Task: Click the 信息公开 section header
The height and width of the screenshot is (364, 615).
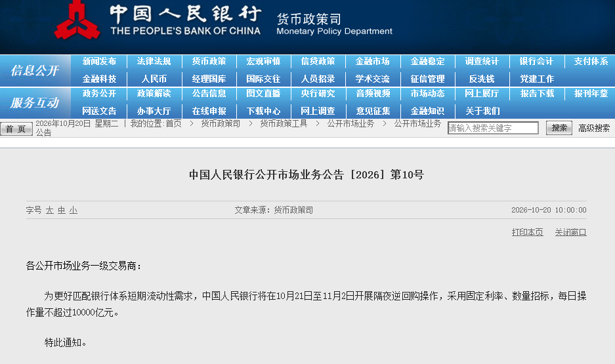Action: [x=35, y=71]
